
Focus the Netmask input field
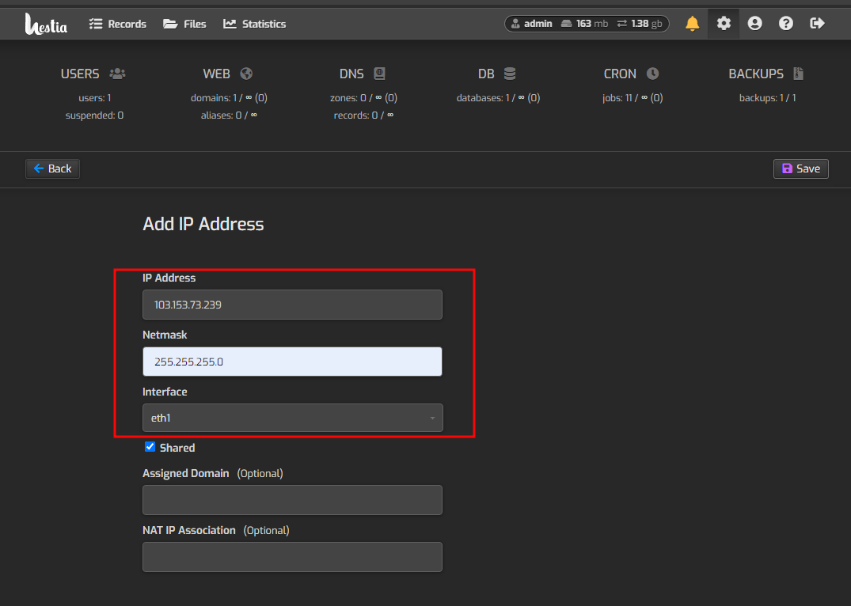click(293, 361)
